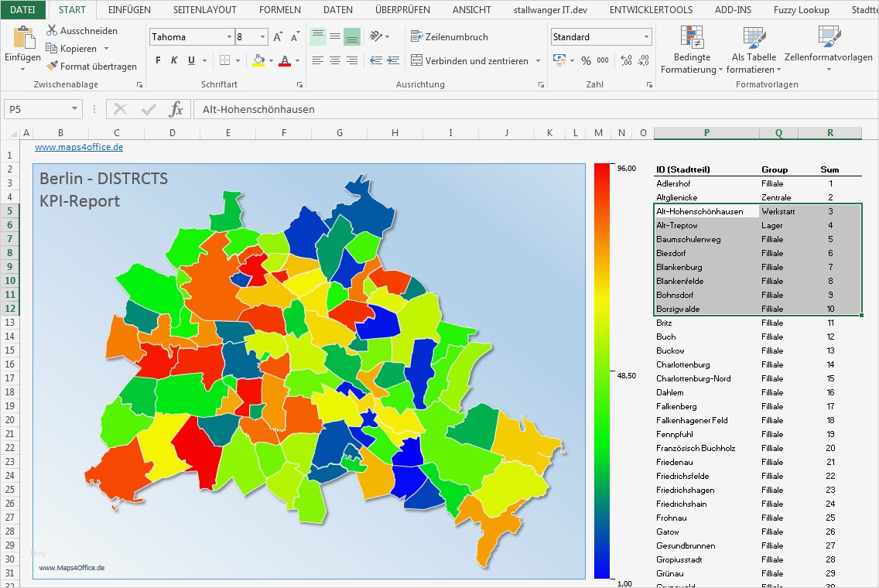Expand the font color dropdown arrow

point(296,60)
